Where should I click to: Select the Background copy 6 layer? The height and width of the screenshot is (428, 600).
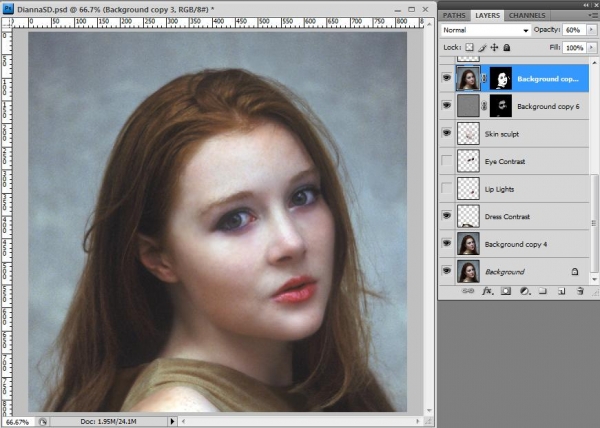click(x=514, y=106)
